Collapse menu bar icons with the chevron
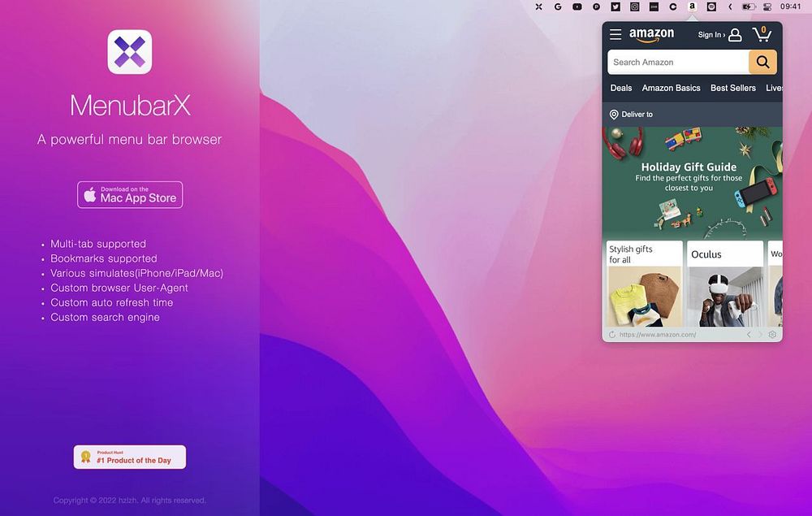The height and width of the screenshot is (516, 812). click(x=730, y=7)
